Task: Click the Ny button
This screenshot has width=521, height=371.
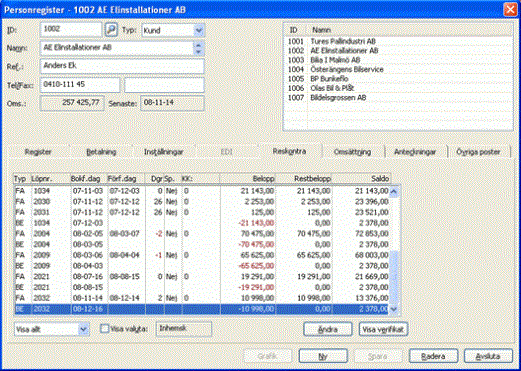Action: (x=323, y=356)
